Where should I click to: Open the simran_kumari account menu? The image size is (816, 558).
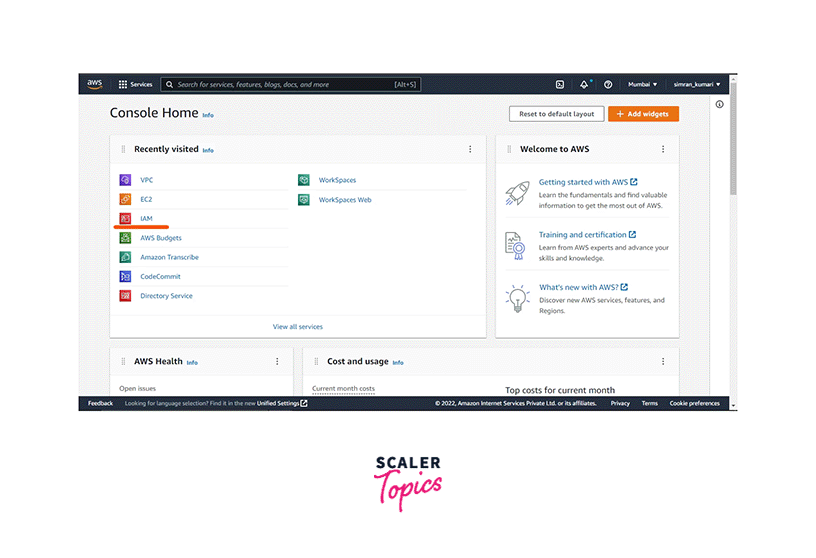pyautogui.click(x=695, y=85)
